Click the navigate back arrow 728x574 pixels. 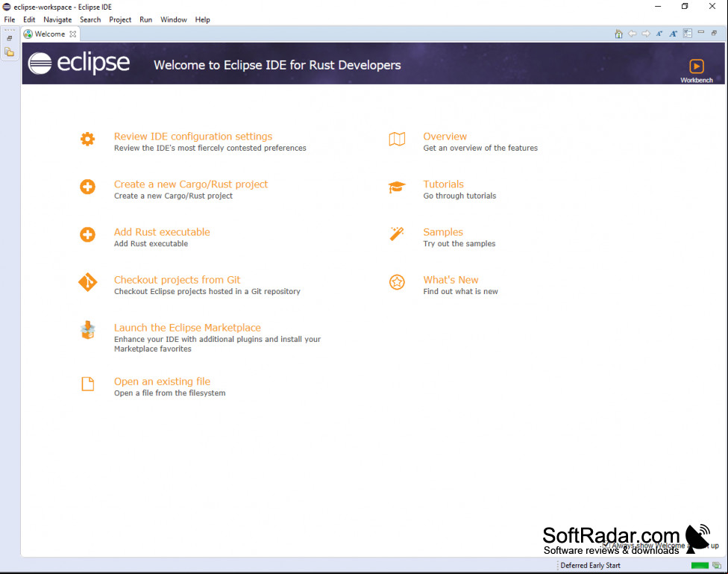(x=632, y=34)
